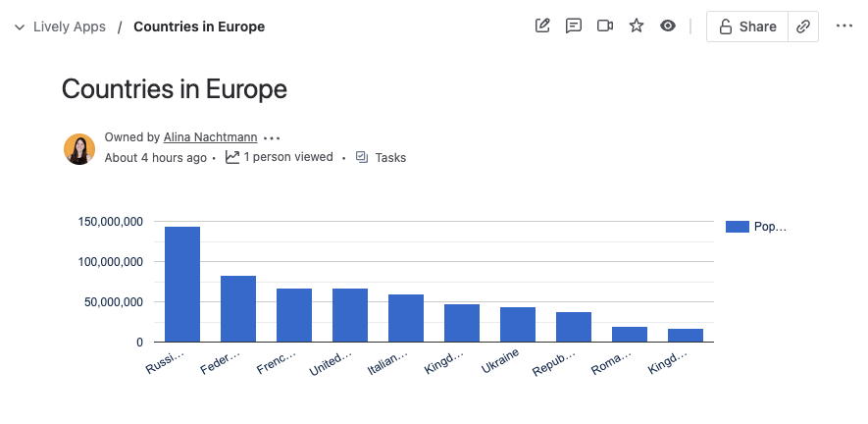Click the Tasks checklist icon
Image resolution: width=868 pixels, height=424 pixels.
click(x=362, y=157)
